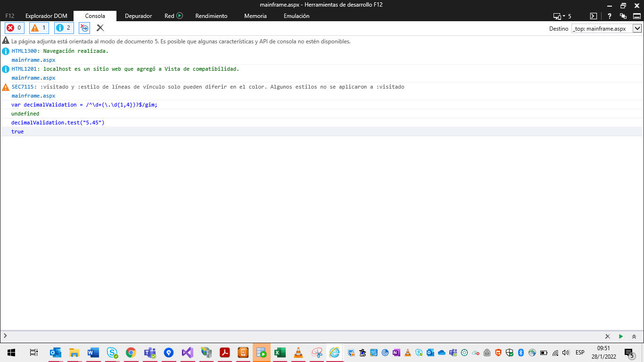Open Internet Explorer from taskbar
Screen dimensions: 644x362
click(335, 353)
